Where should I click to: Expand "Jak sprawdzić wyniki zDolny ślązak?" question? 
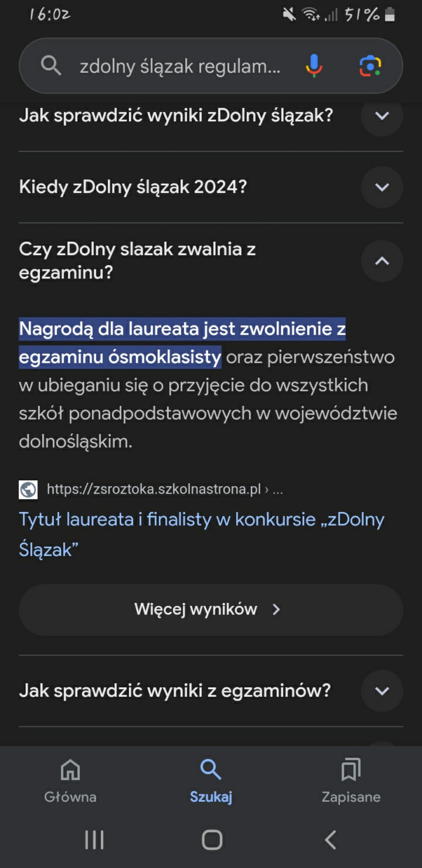pyautogui.click(x=382, y=116)
